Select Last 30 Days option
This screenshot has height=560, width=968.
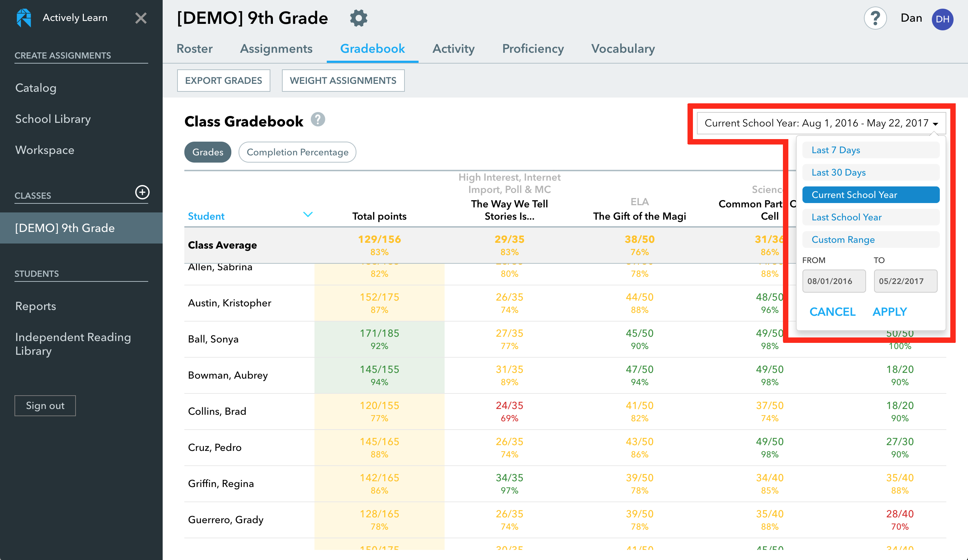click(x=871, y=172)
